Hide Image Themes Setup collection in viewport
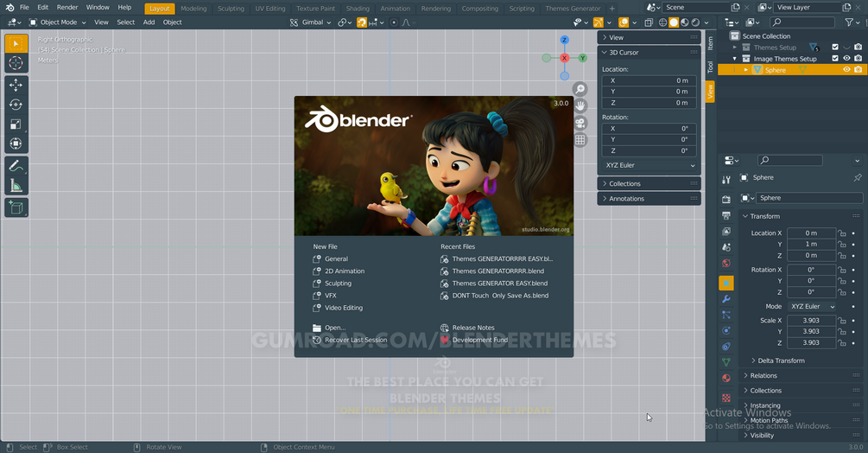Viewport: 868px width, 453px height. 846,58
